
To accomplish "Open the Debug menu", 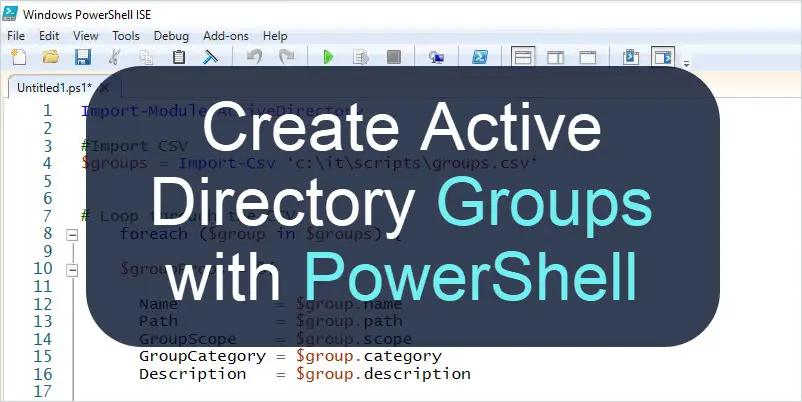I will (x=171, y=36).
